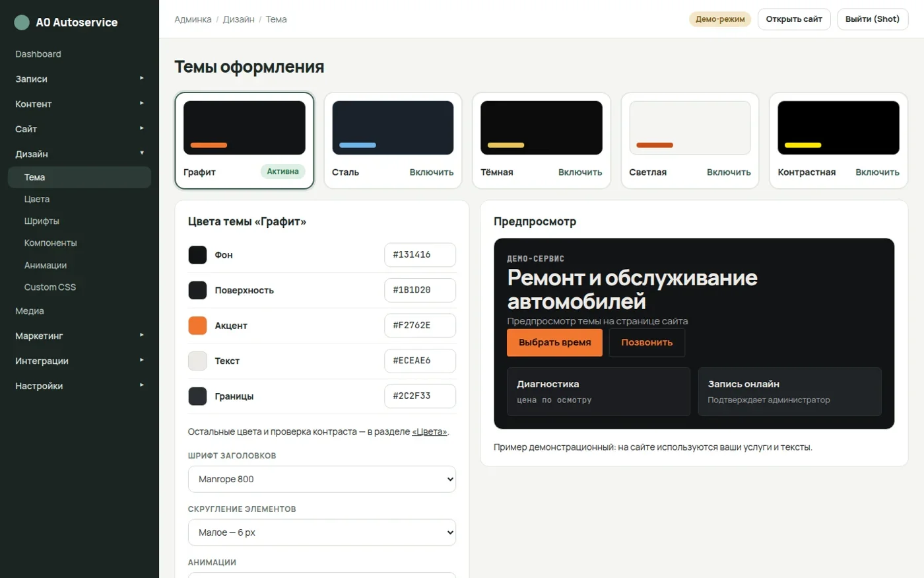This screenshot has width=924, height=578.
Task: Click the Демо-режим badge
Action: click(x=720, y=19)
